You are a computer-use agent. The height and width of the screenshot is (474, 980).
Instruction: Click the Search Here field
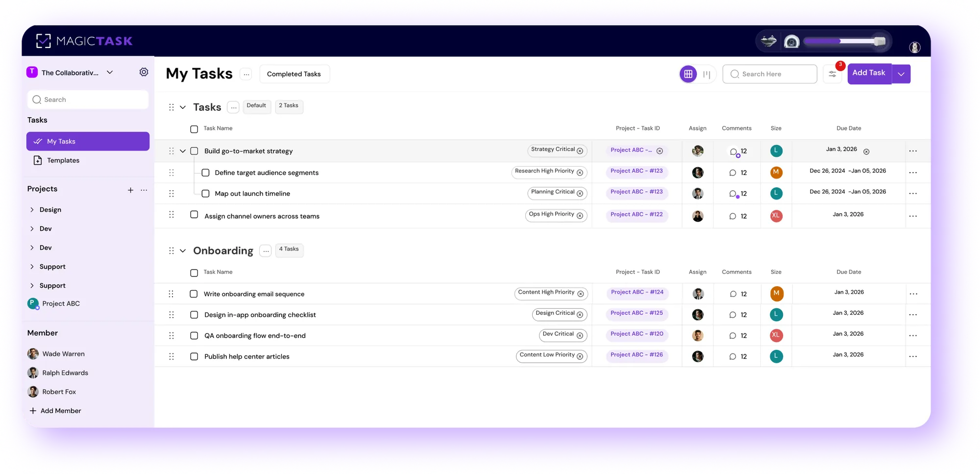tap(770, 74)
